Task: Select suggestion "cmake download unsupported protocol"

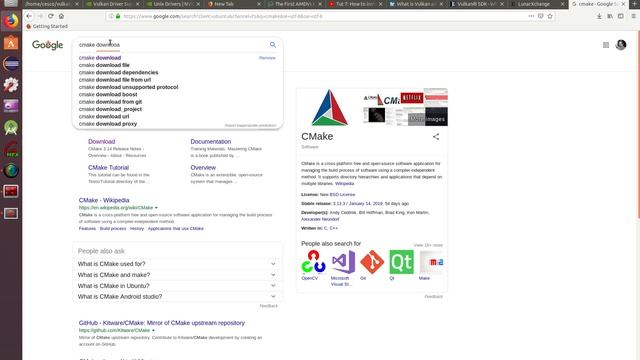Action: [x=128, y=87]
